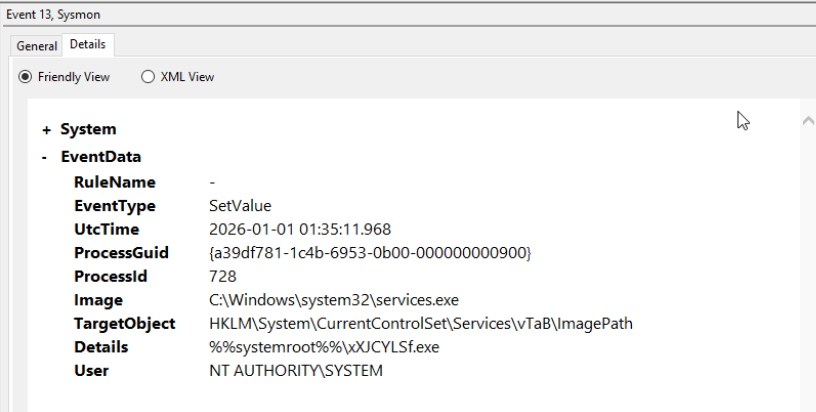816x412 pixels.
Task: Click the SetValue EventType value
Action: [x=240, y=206]
